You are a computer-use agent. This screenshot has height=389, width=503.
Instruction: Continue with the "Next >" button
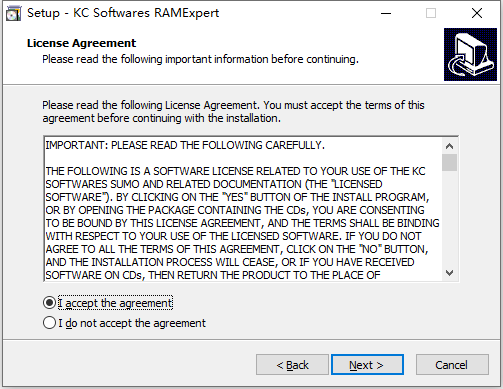click(367, 365)
